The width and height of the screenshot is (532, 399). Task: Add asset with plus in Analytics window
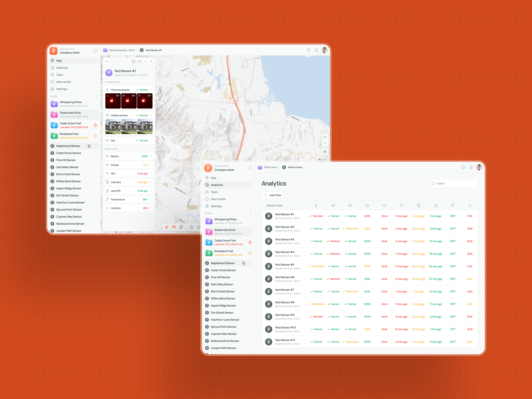[x=251, y=213]
